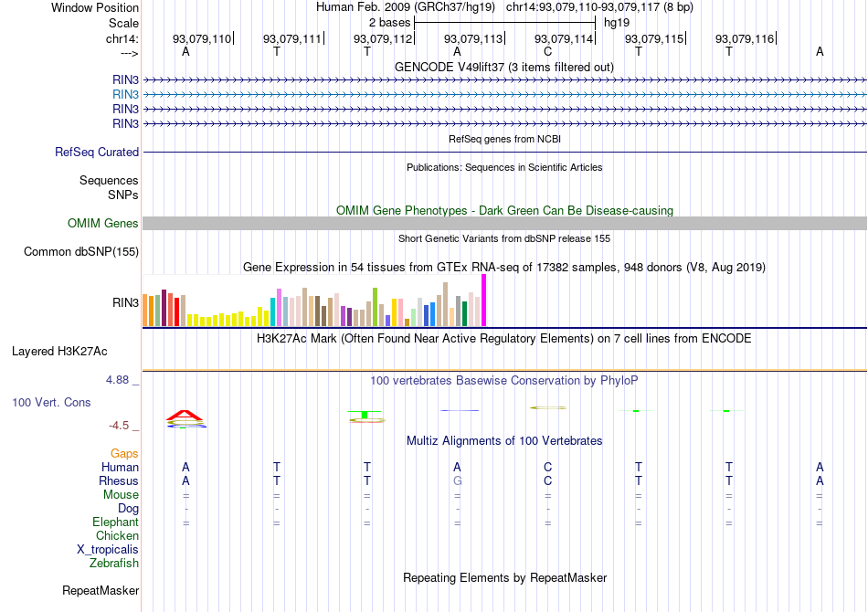868x612 pixels.
Task: Click the orange Gaps label
Action: pyautogui.click(x=124, y=454)
